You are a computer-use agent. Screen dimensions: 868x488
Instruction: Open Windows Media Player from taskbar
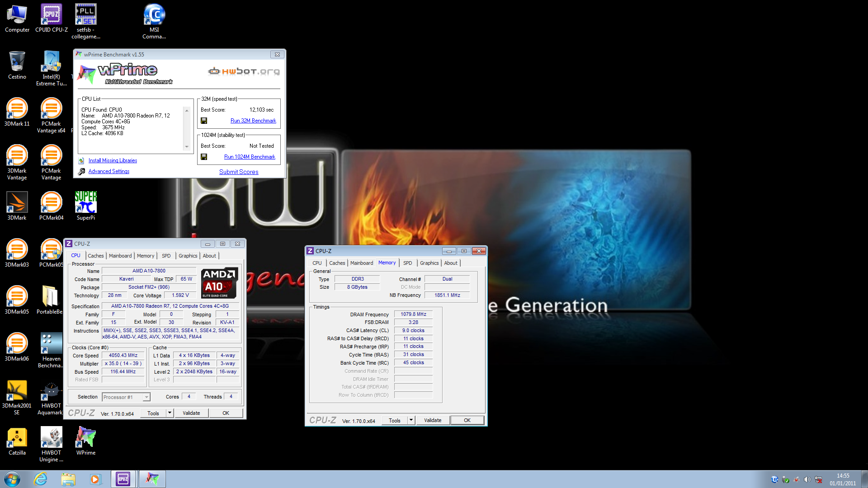point(95,479)
